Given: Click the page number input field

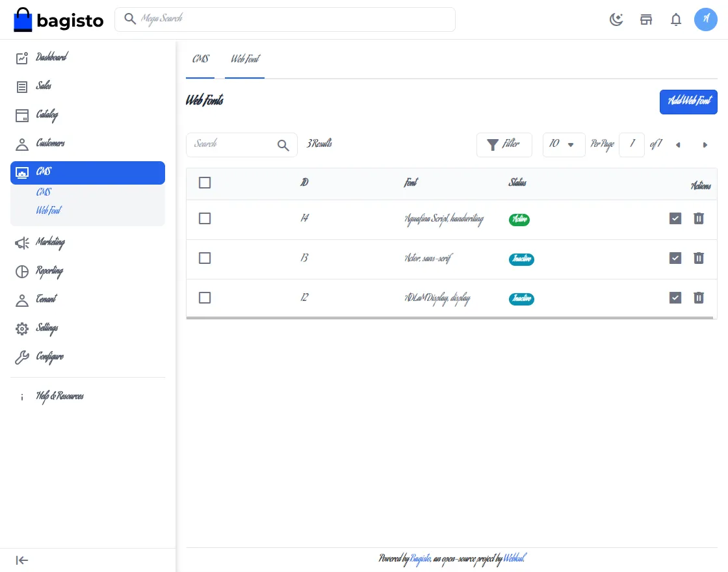Looking at the screenshot, I should tap(631, 144).
